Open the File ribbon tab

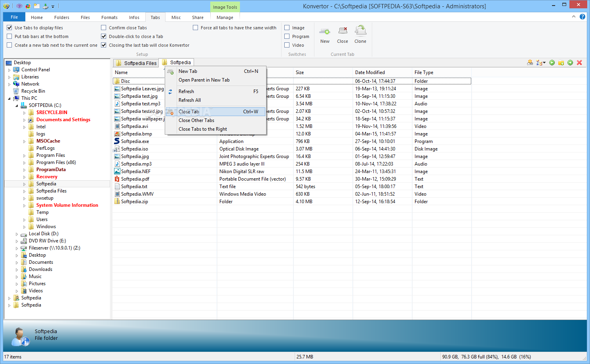tap(14, 17)
